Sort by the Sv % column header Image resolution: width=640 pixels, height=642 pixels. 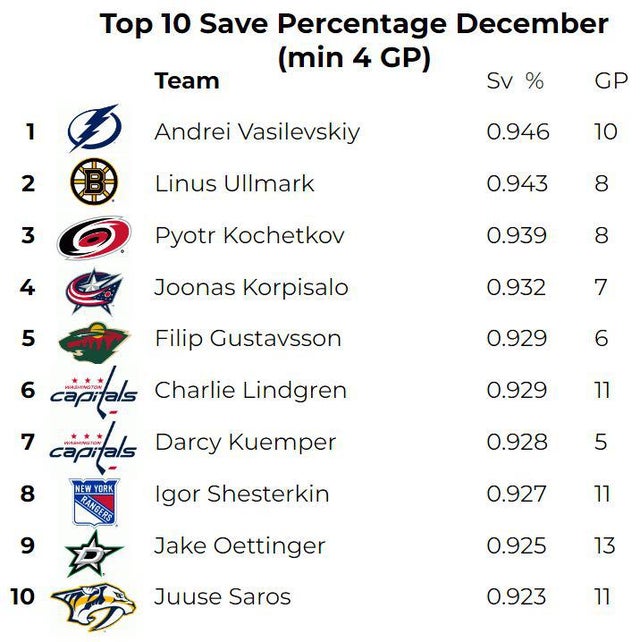click(515, 82)
